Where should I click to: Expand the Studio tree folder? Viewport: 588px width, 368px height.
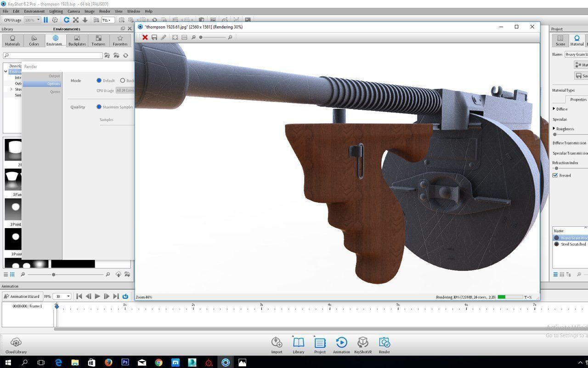point(11,89)
